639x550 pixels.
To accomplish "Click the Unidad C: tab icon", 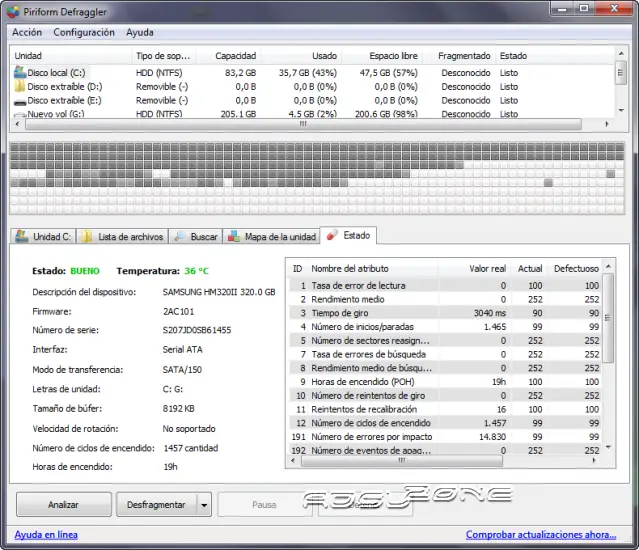I will pyautogui.click(x=22, y=236).
